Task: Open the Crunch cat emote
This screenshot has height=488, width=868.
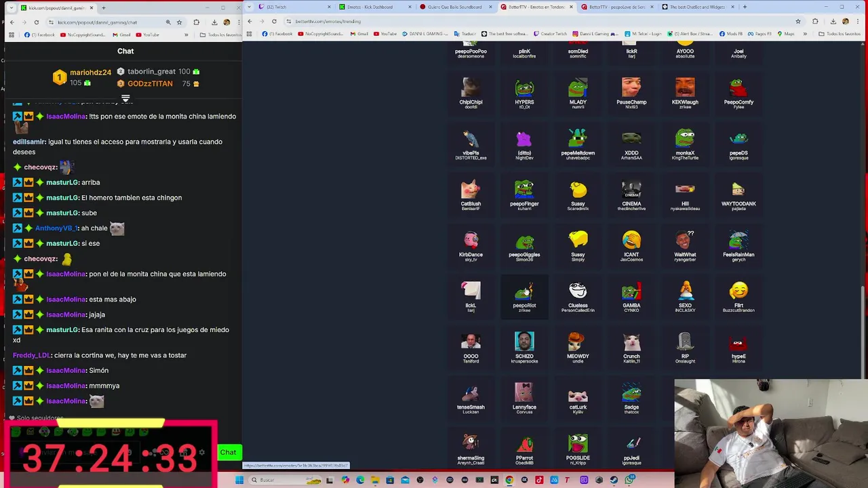Action: 631,348
